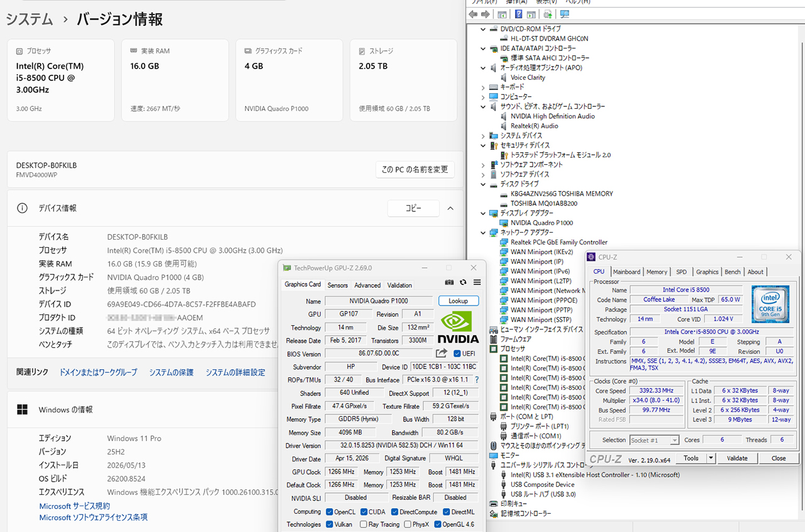Switch to the Sensors tab in GPU-Z
The width and height of the screenshot is (805, 532).
click(338, 285)
